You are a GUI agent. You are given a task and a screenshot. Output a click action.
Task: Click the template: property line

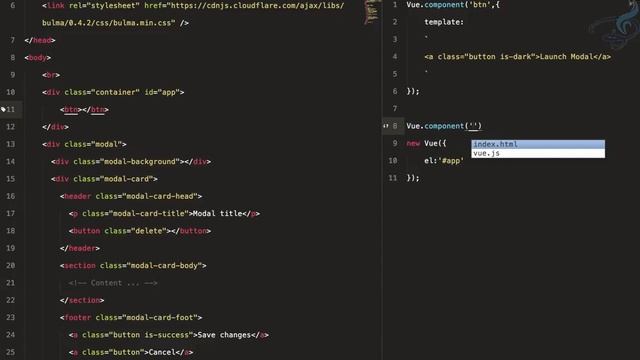coord(444,22)
